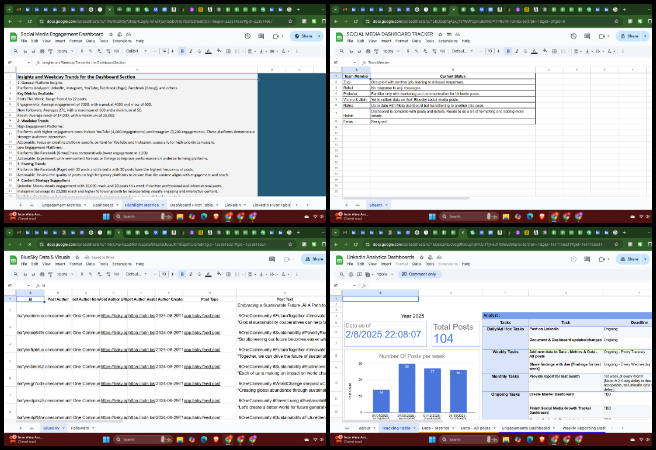Open font dropdown in BlueSky Data & Visuals toolbar
This screenshot has width=656, height=450.
point(136,274)
